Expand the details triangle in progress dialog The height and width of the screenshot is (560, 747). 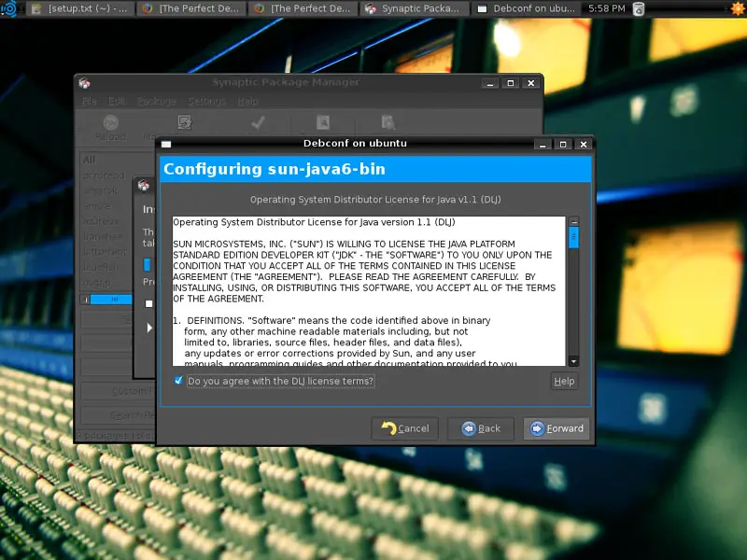[149, 328]
